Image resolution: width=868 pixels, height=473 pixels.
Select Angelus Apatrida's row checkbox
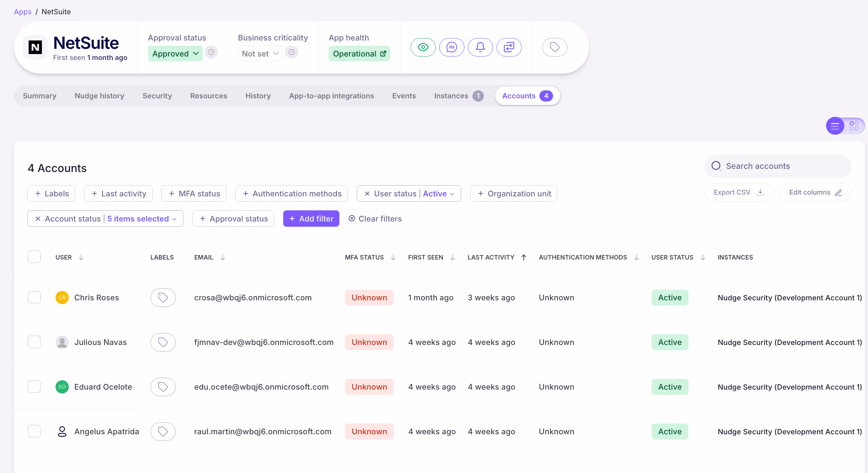click(x=34, y=431)
